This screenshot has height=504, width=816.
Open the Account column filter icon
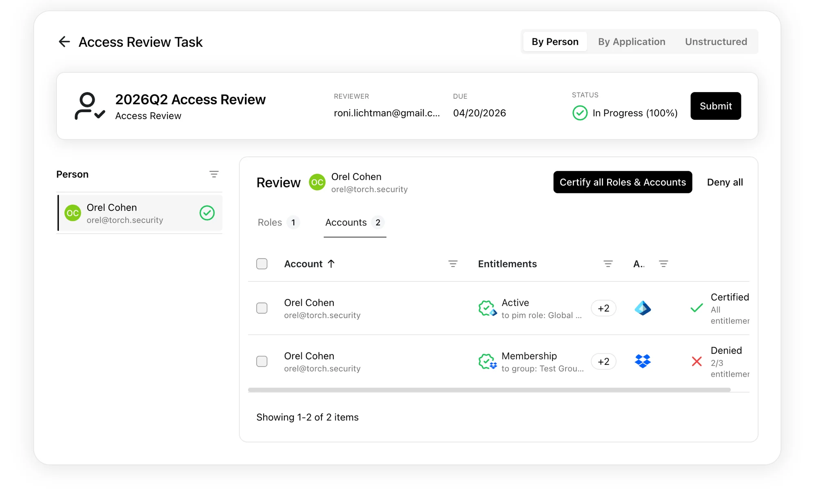pyautogui.click(x=453, y=264)
